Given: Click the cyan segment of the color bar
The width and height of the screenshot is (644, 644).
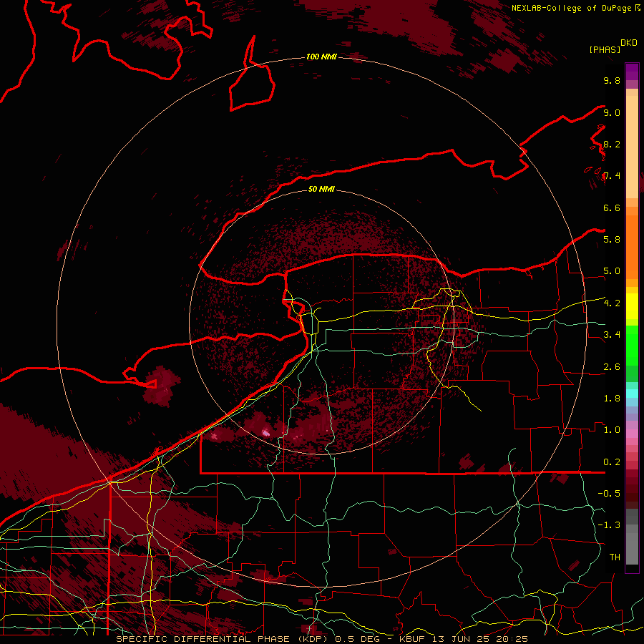Looking at the screenshot, I should (x=632, y=393).
